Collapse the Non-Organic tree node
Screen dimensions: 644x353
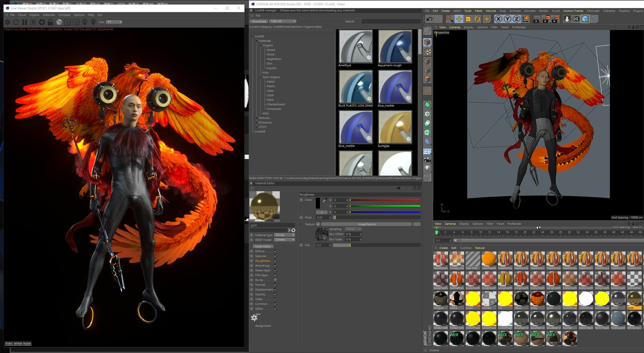pyautogui.click(x=261, y=77)
